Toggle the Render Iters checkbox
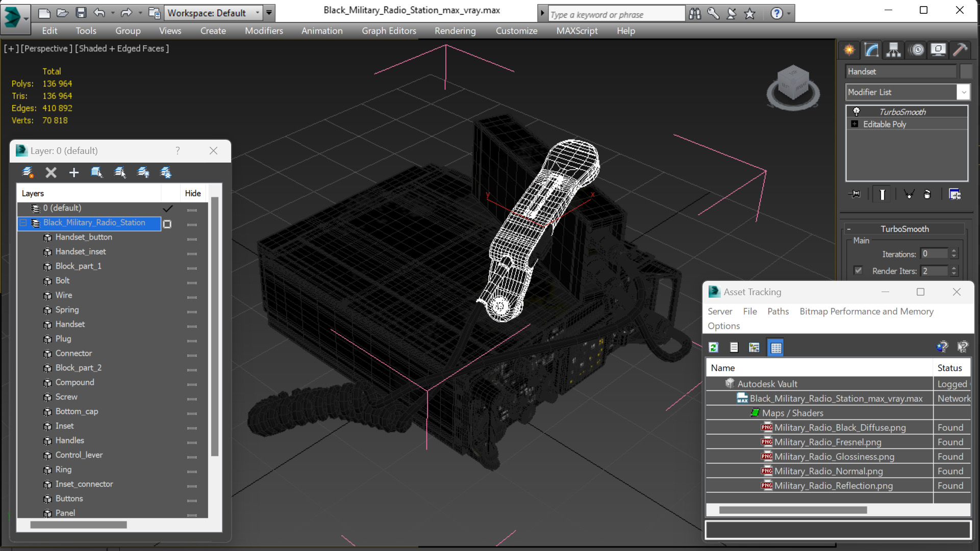The image size is (980, 551). pos(858,271)
